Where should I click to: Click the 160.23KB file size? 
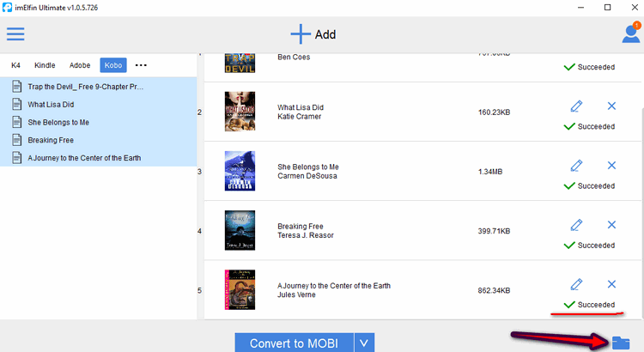coord(494,112)
